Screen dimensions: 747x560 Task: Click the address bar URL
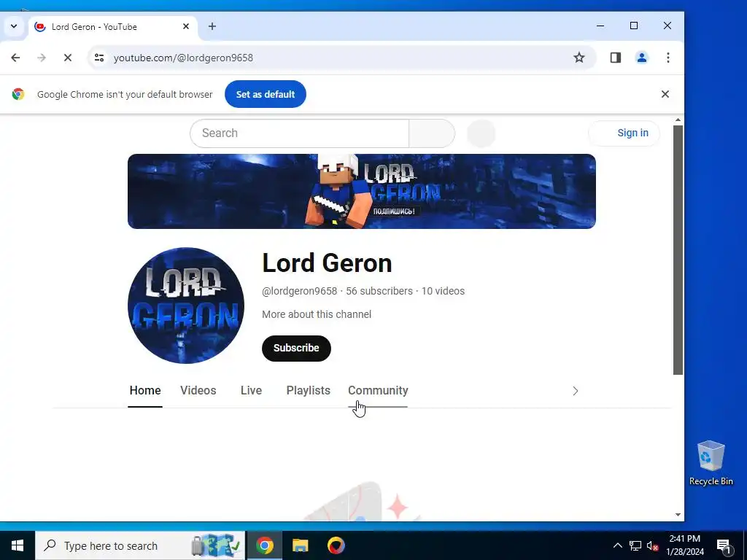183,58
